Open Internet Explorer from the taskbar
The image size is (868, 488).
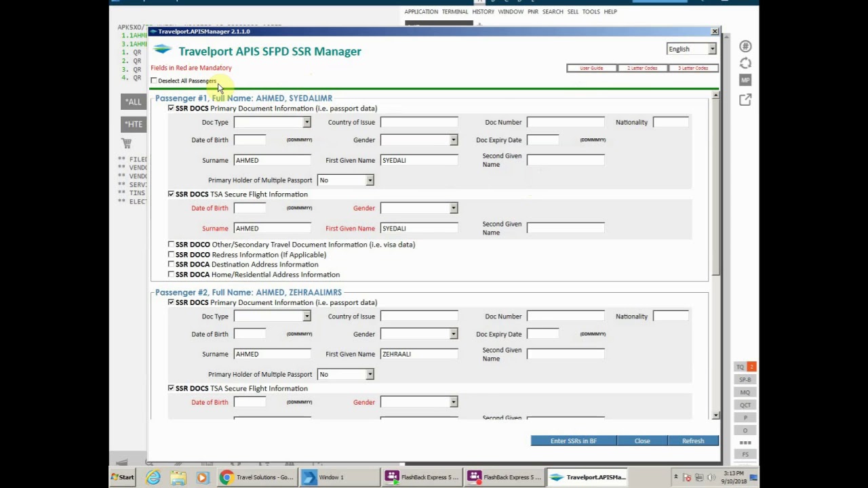pyautogui.click(x=153, y=477)
